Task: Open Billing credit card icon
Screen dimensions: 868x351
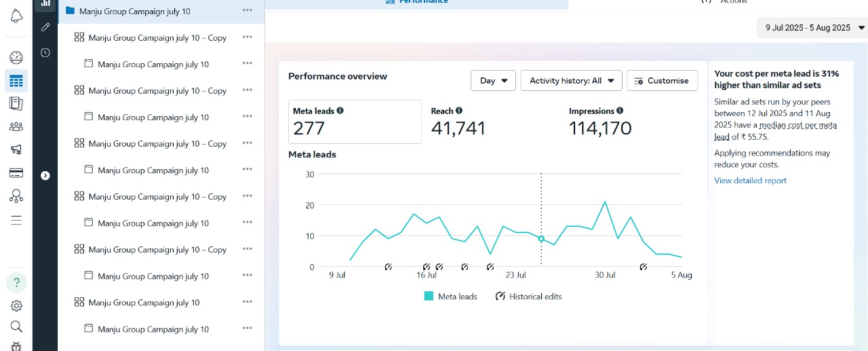Action: pos(16,173)
